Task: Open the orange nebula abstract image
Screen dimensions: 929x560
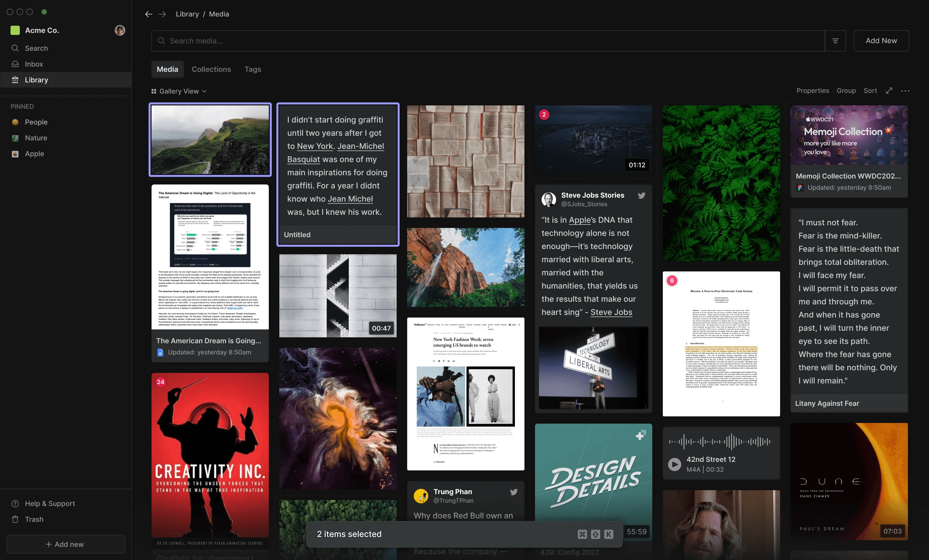Action: pyautogui.click(x=337, y=418)
